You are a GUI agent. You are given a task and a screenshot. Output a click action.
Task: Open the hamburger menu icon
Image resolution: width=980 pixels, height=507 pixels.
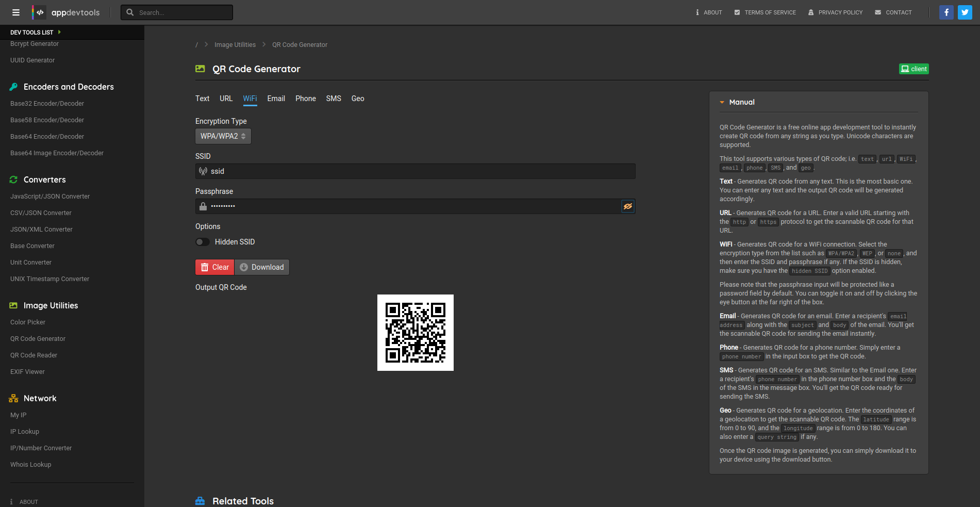(16, 12)
